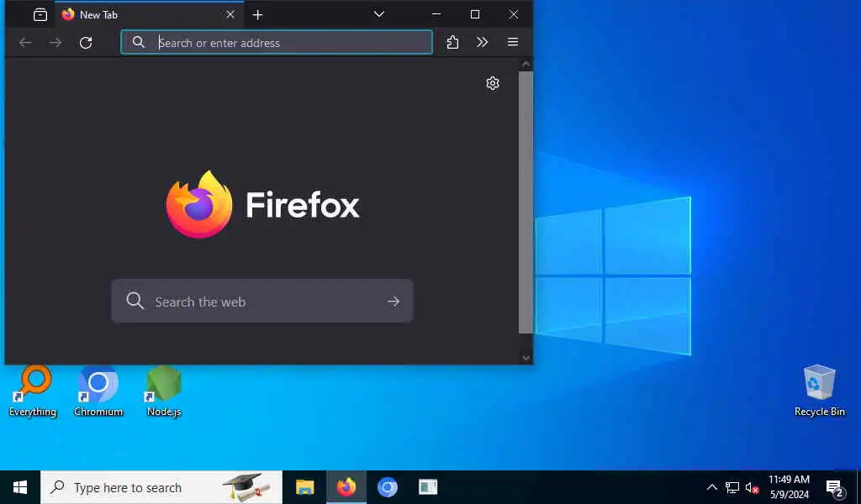
Task: Open a new tab with plus button
Action: (257, 15)
